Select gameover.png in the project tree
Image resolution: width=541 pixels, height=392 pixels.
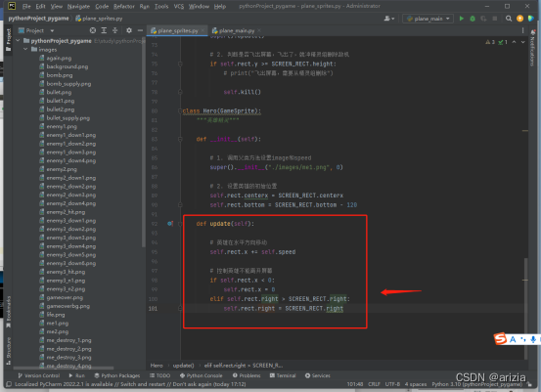click(x=65, y=297)
